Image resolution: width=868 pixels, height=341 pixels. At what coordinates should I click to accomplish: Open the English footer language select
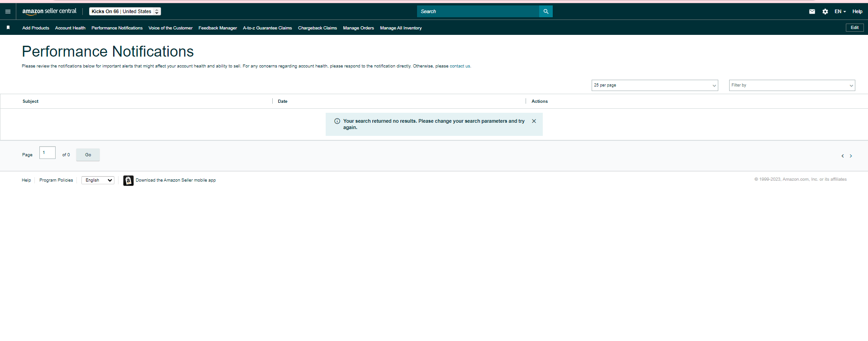pos(98,180)
